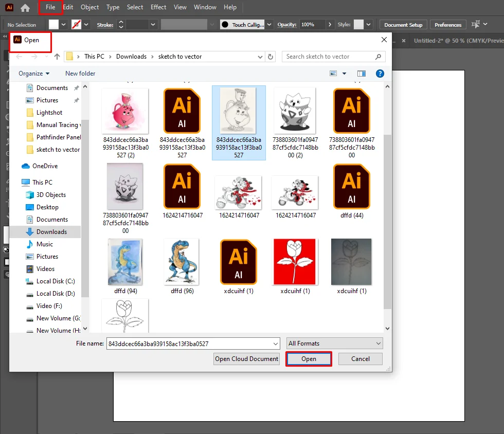Open the Stroke weight dropdown

point(153,25)
